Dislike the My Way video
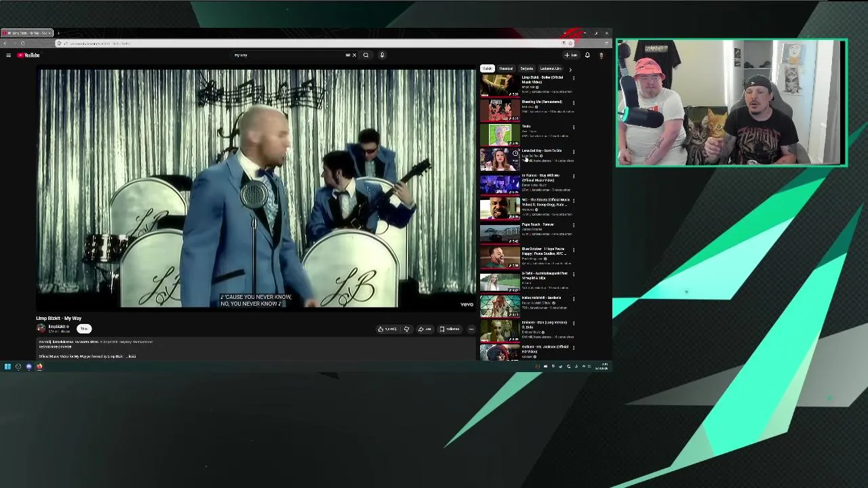868x488 pixels. 406,329
